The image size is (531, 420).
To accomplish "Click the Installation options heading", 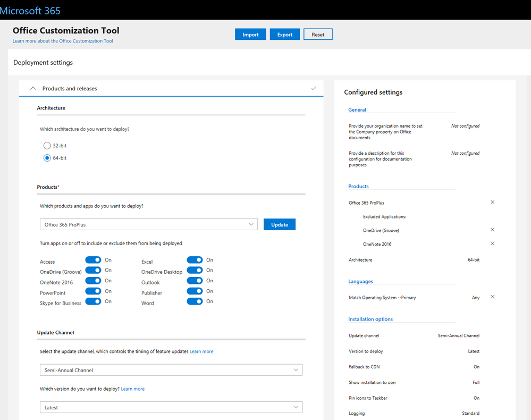I will (x=370, y=319).
